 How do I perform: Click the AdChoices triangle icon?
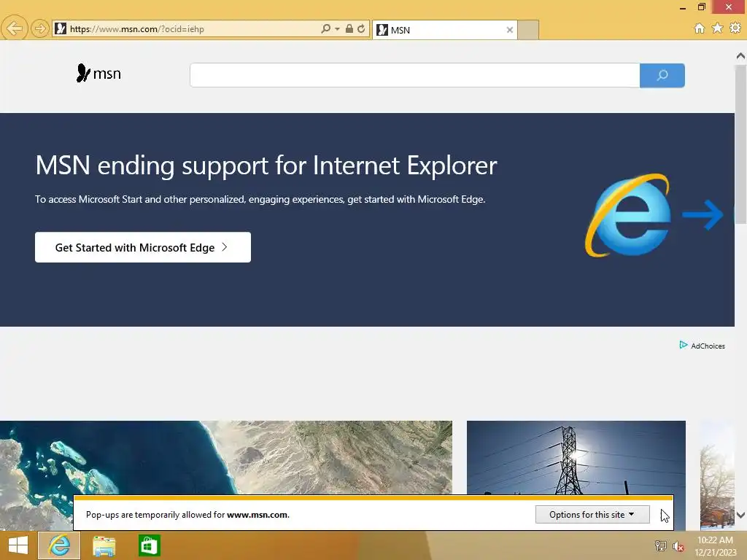point(683,345)
